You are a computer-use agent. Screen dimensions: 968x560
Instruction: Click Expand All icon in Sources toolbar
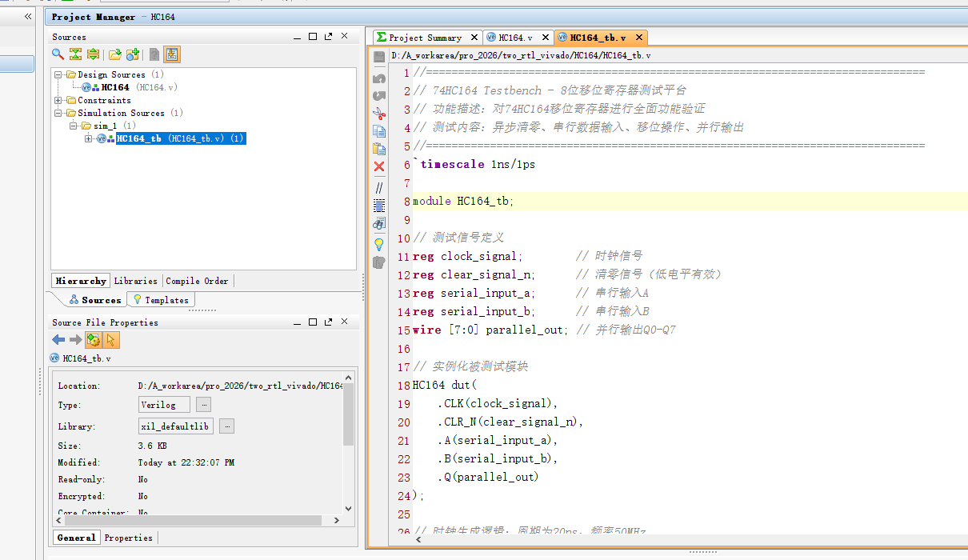[93, 54]
